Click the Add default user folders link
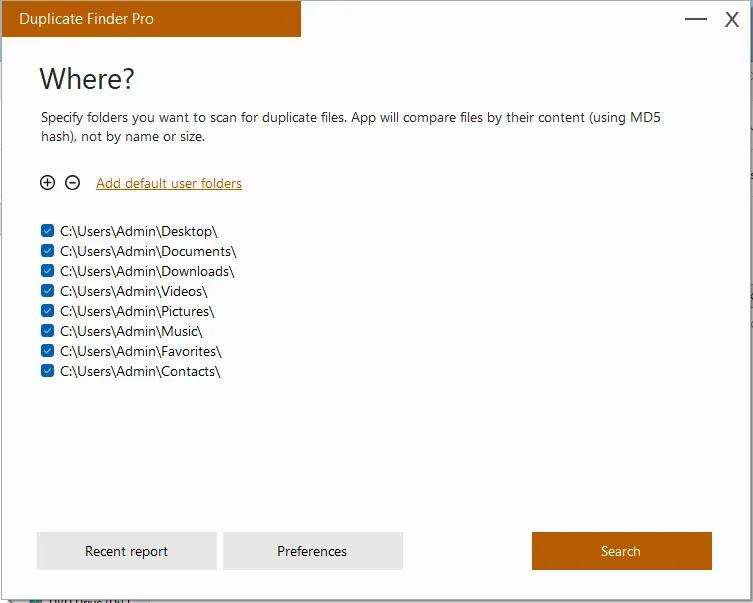Image resolution: width=753 pixels, height=603 pixels. coord(169,183)
